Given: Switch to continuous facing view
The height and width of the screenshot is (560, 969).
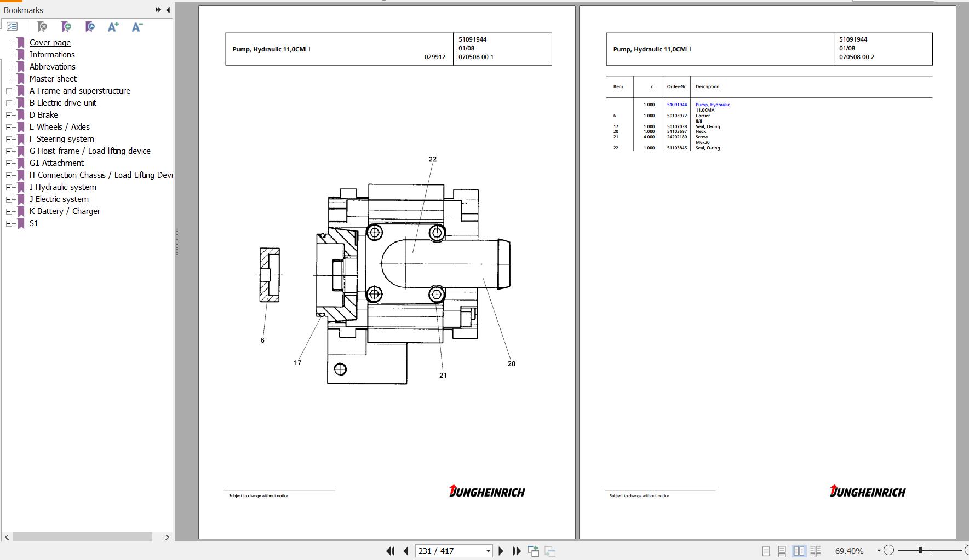Looking at the screenshot, I should tap(816, 551).
